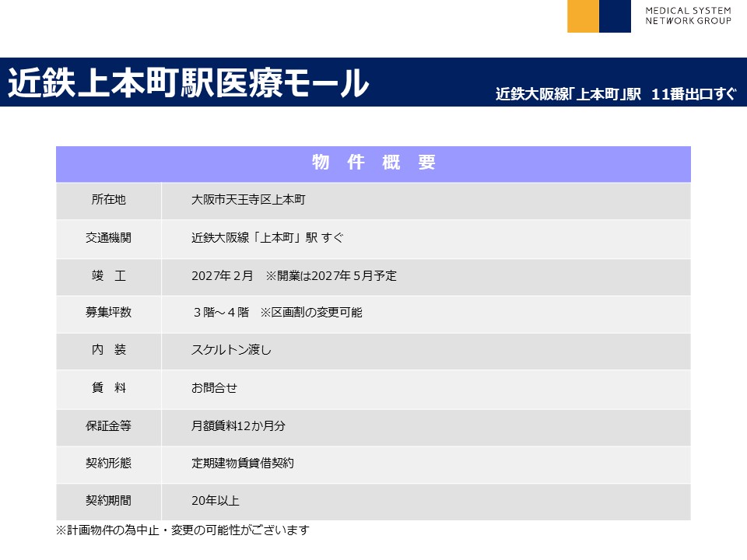
Task: Select the 交通機関 label cell
Action: tap(108, 238)
